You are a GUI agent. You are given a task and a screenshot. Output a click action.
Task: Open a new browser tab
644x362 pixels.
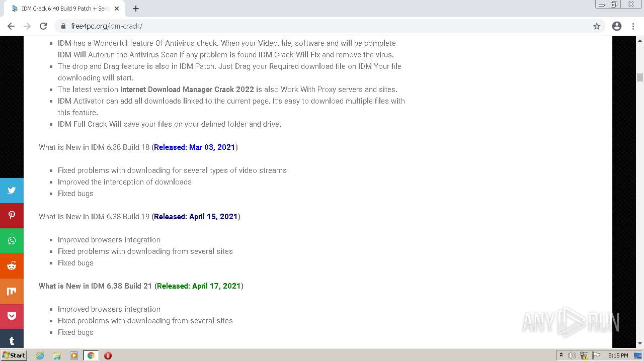pos(136,9)
